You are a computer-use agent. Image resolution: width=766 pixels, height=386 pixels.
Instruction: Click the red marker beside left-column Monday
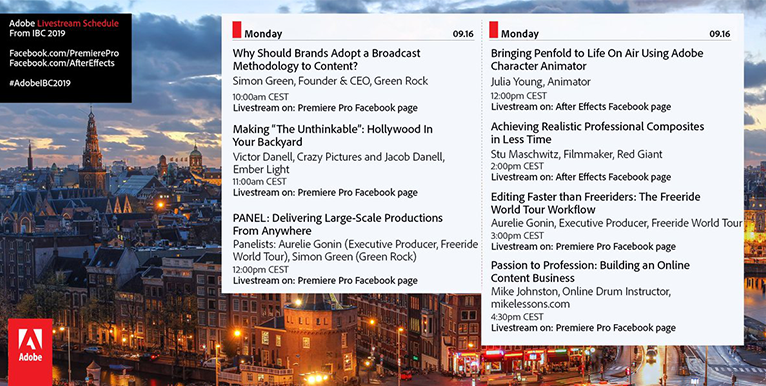237,30
